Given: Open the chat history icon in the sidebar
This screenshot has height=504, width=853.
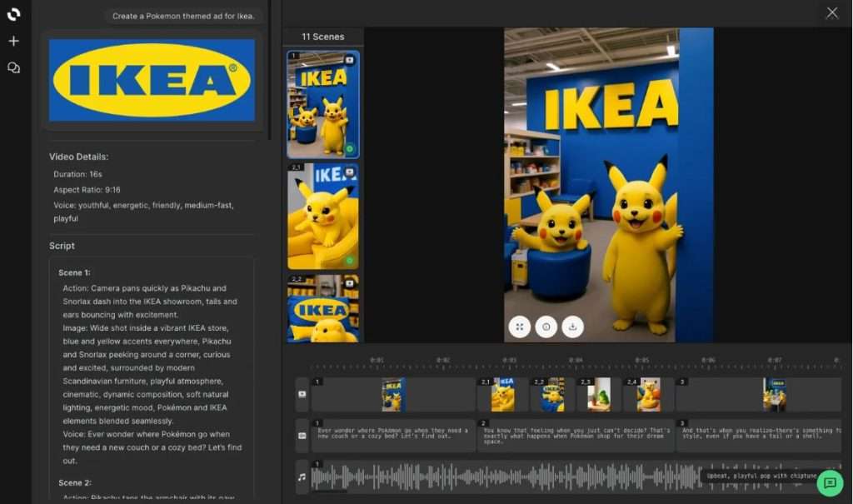Looking at the screenshot, I should click(x=13, y=67).
